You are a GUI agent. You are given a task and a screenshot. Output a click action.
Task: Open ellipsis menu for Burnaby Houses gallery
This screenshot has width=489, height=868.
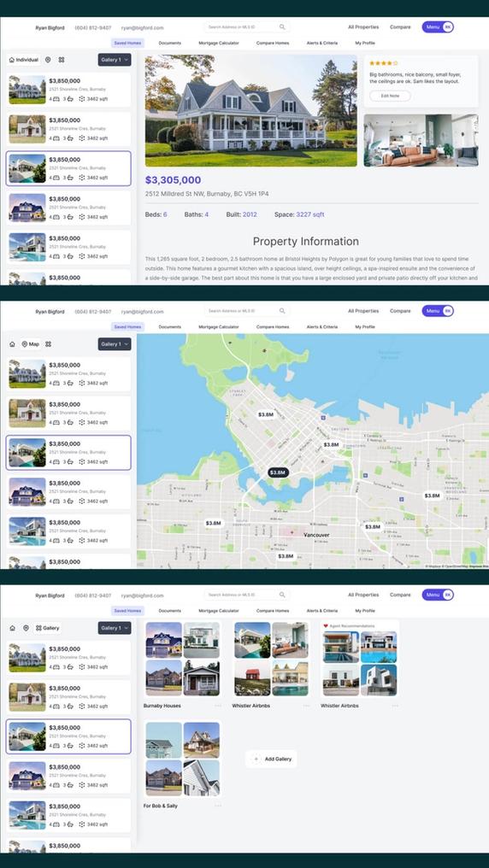218,706
